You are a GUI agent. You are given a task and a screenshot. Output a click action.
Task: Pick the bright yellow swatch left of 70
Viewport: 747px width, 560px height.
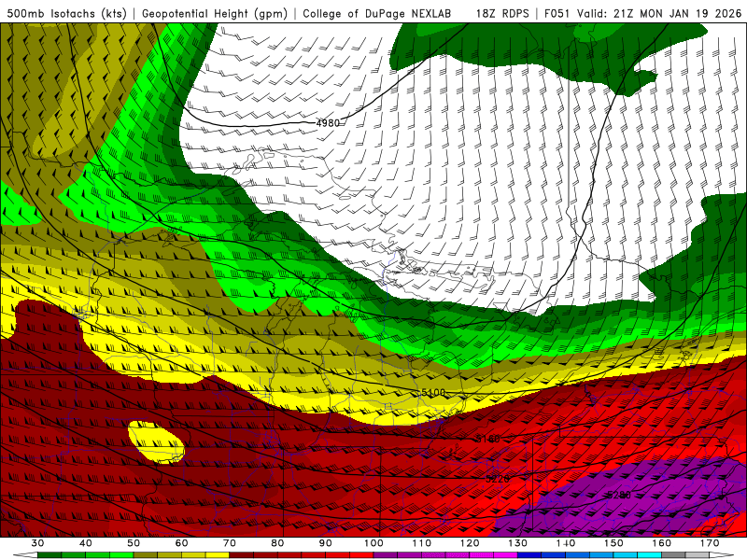click(x=218, y=555)
